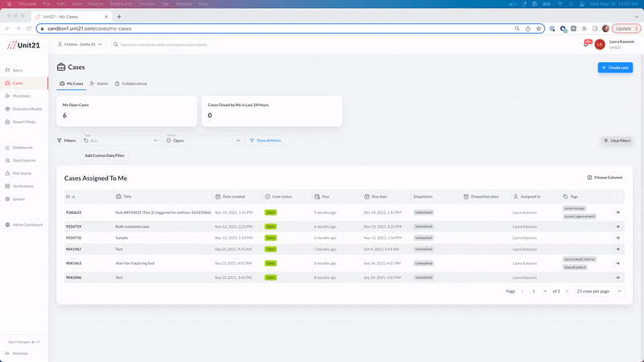Open Chrome File menu
Viewport: 644px width, 362px height.
pos(47,4)
